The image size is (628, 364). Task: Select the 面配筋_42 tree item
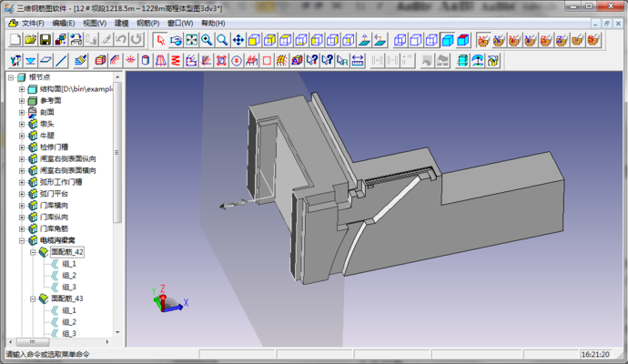click(x=67, y=252)
